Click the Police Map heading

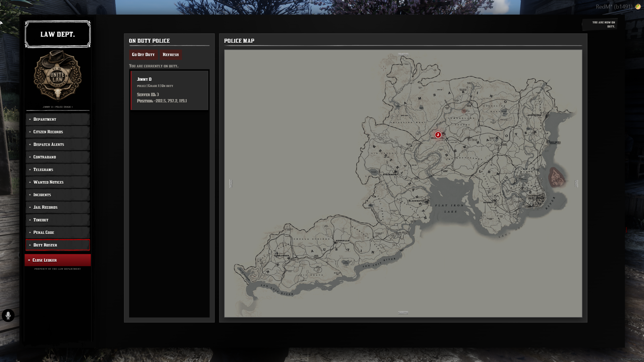click(x=239, y=41)
